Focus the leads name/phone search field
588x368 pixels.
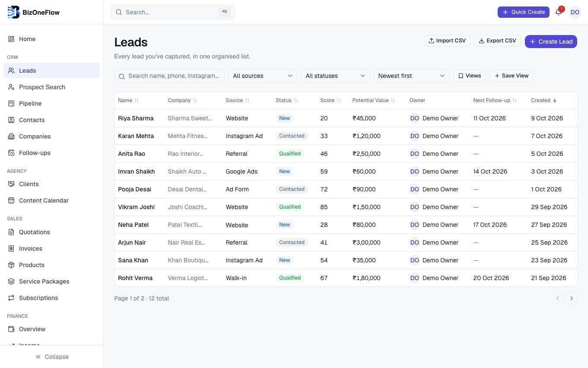click(169, 76)
